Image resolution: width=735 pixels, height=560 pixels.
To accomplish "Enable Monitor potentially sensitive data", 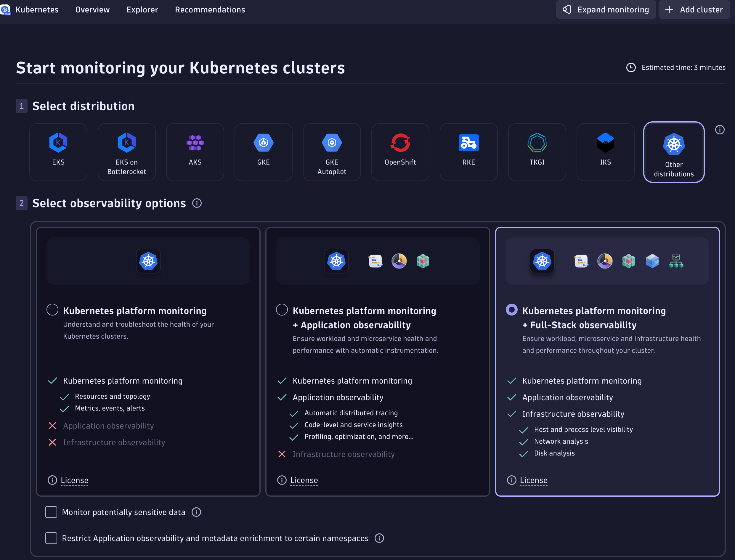I will coord(51,512).
